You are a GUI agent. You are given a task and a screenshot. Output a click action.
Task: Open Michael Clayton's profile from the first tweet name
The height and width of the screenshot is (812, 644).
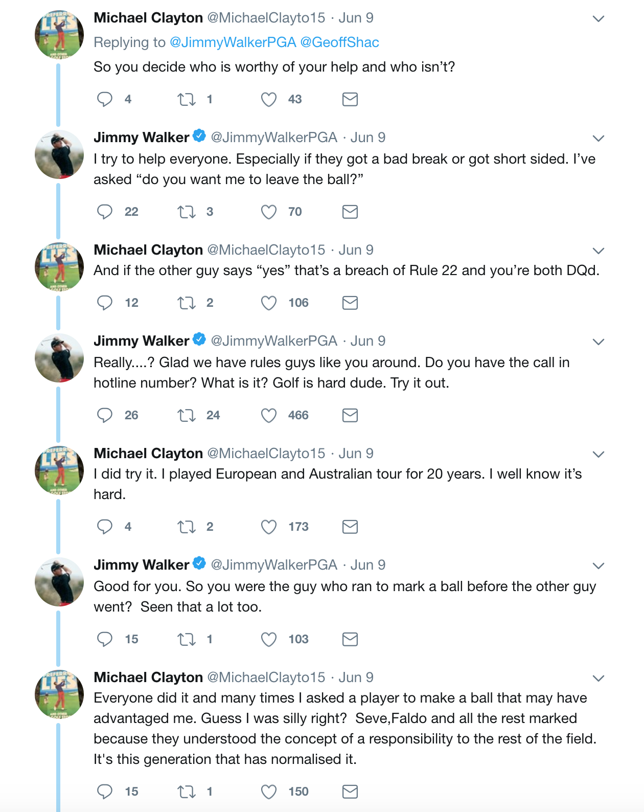coord(148,18)
